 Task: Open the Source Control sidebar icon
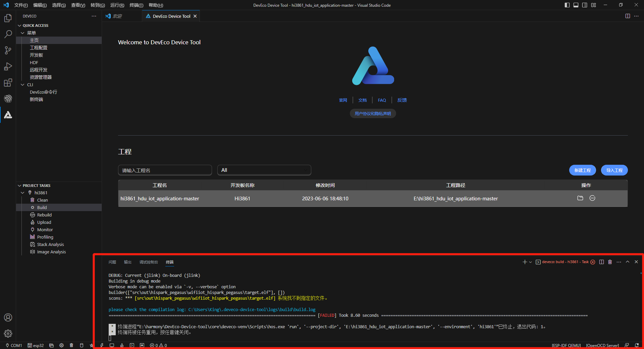click(8, 50)
